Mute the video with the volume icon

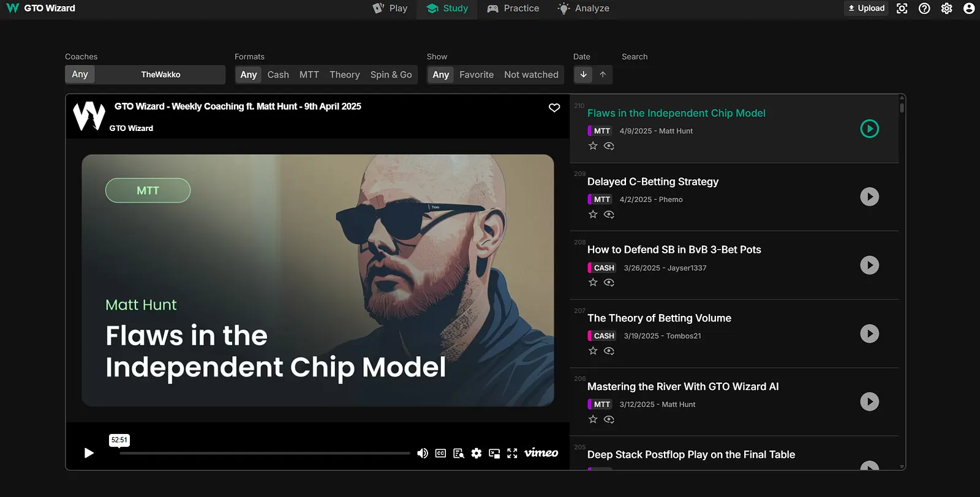423,453
